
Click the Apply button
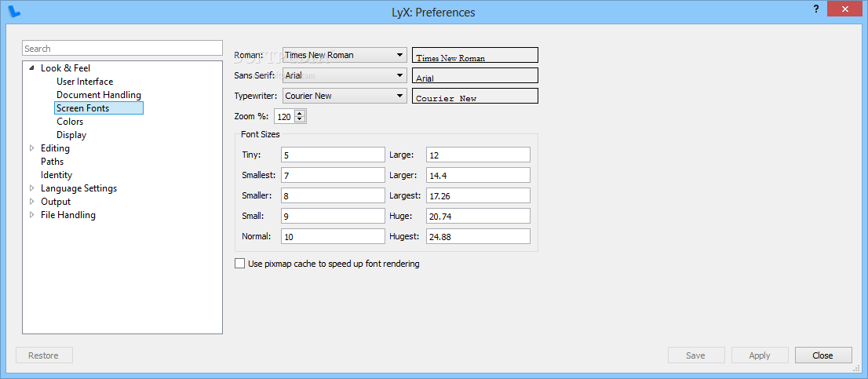[x=760, y=355]
